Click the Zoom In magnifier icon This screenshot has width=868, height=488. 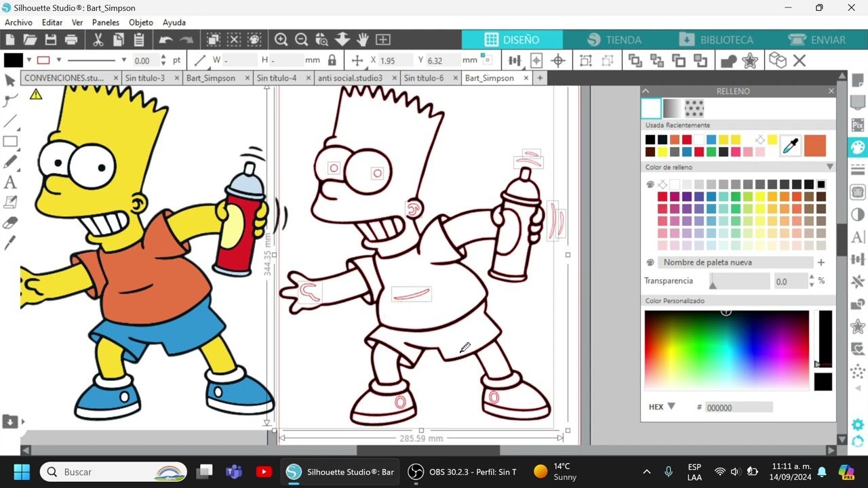tap(281, 39)
